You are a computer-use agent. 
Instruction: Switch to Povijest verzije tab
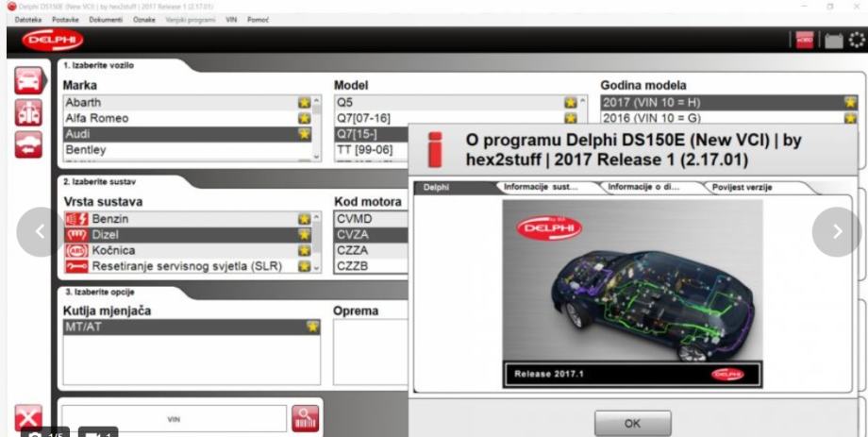(742, 188)
